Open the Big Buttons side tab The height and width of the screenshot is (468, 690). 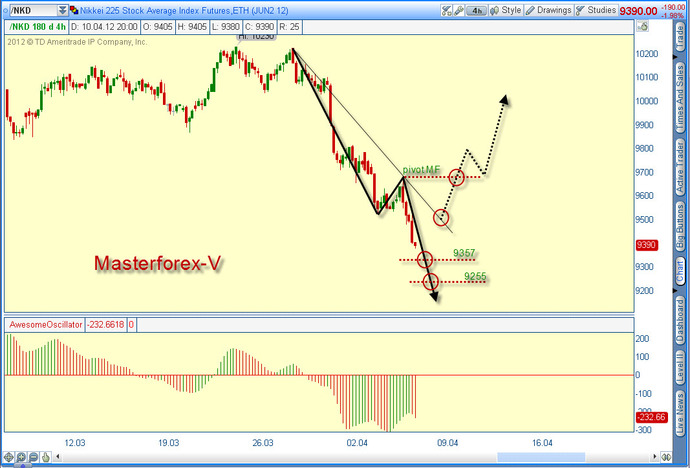[680, 227]
